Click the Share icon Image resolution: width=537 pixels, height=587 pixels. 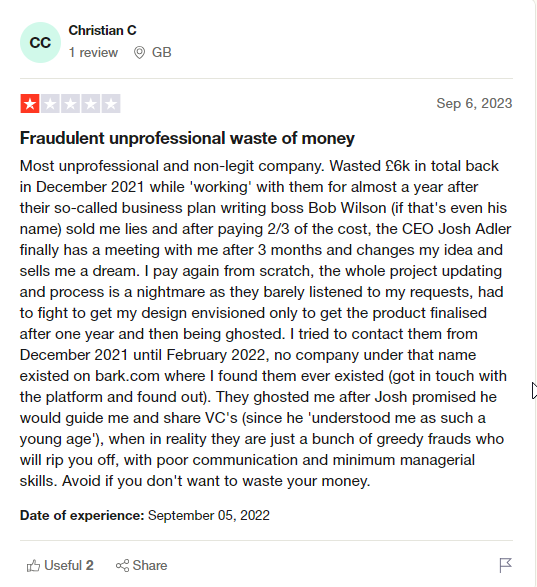pyautogui.click(x=122, y=565)
